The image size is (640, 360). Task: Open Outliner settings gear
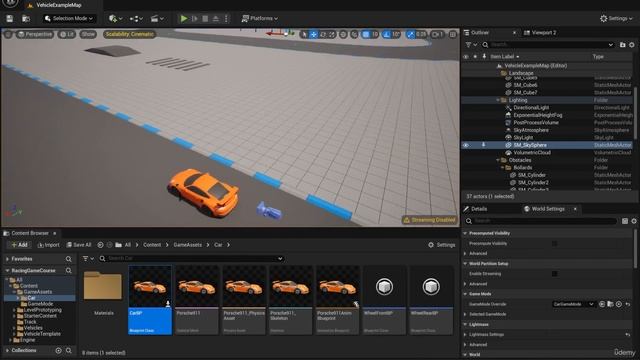[632, 44]
